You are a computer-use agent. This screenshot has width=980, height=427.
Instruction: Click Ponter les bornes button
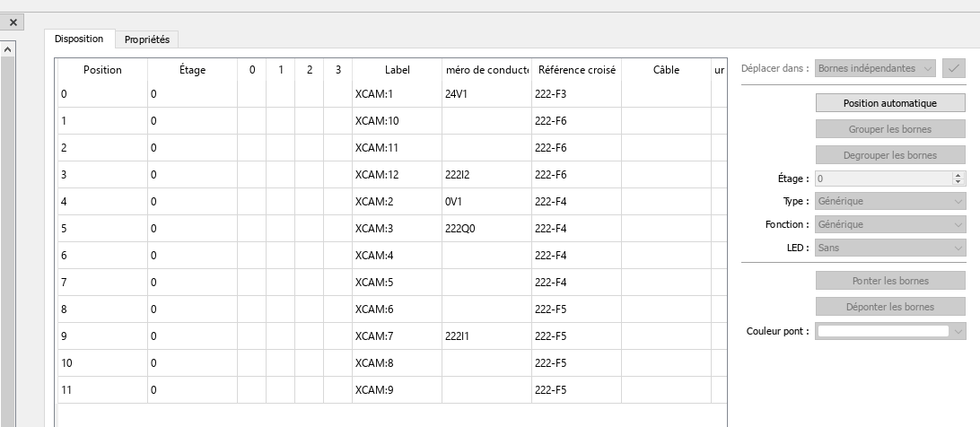(889, 281)
